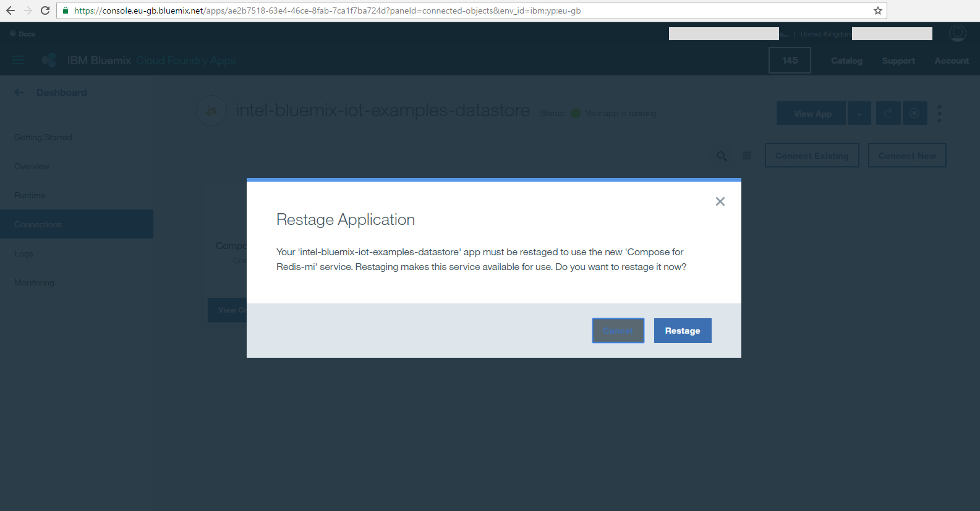Select Getting Started in sidebar
Viewport: 980px width, 511px height.
pos(43,137)
